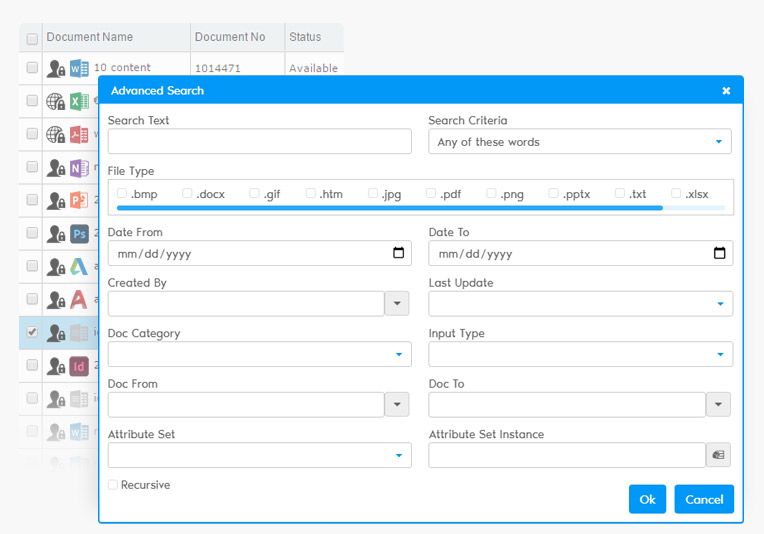Enable the Recursive checkbox
This screenshot has width=764, height=534.
pyautogui.click(x=113, y=485)
